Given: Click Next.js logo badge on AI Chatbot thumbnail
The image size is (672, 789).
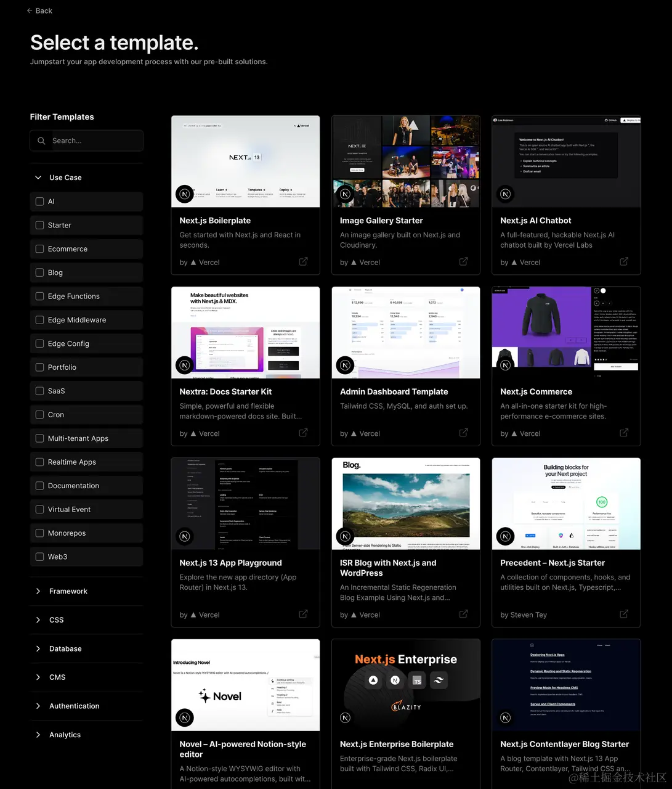Looking at the screenshot, I should tap(506, 194).
